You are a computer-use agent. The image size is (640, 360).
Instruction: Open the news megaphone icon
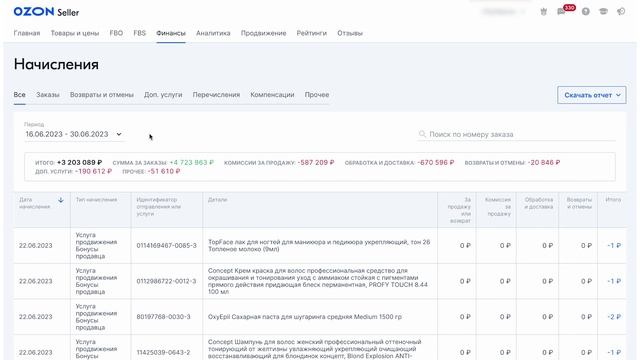click(621, 11)
